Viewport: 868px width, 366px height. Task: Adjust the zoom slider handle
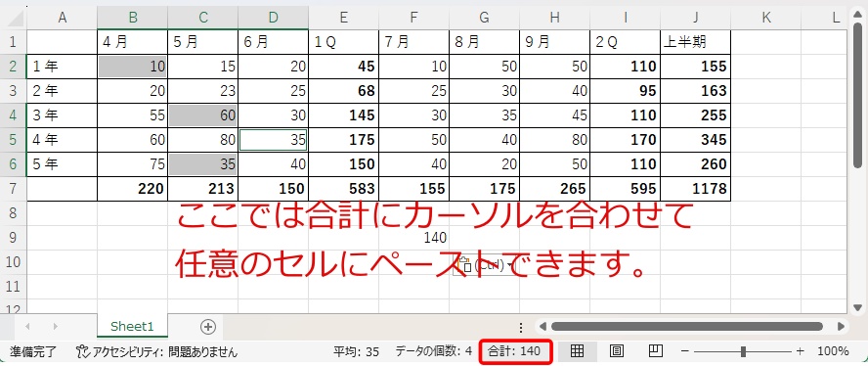coord(743,351)
